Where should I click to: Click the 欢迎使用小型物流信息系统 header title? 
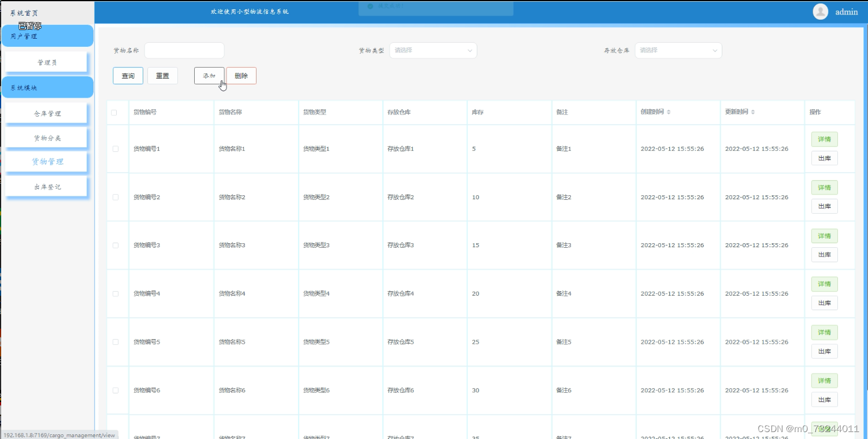coord(250,12)
